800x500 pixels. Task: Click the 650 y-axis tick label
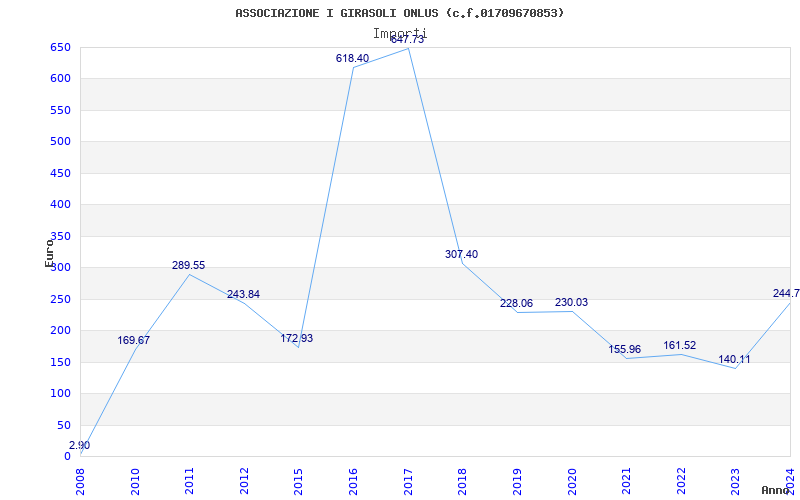point(60,47)
